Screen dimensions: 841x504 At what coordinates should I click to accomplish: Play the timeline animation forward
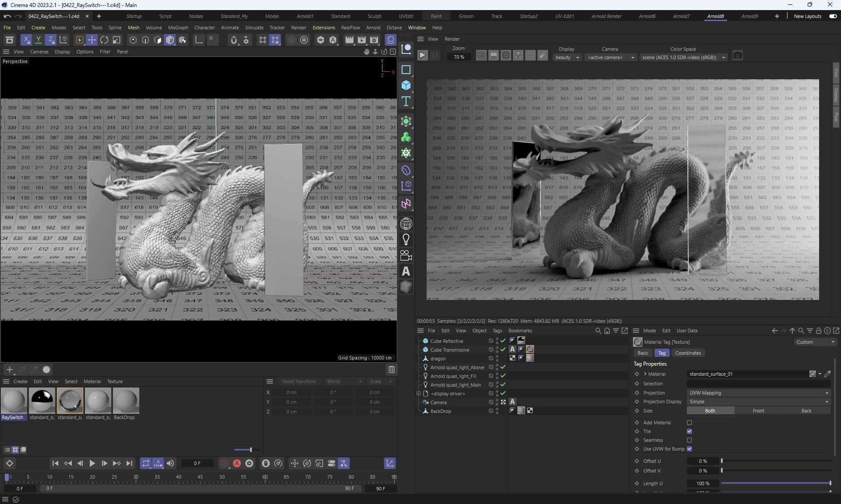coord(92,463)
